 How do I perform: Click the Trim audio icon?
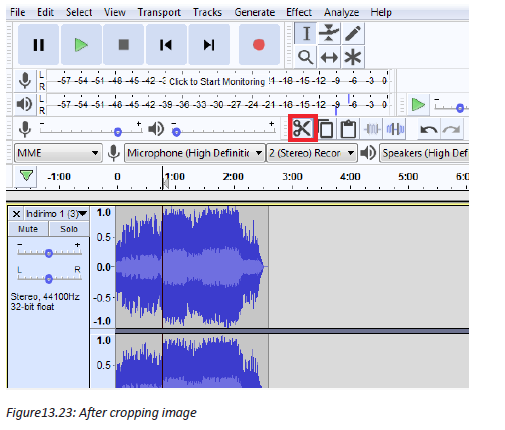[372, 129]
